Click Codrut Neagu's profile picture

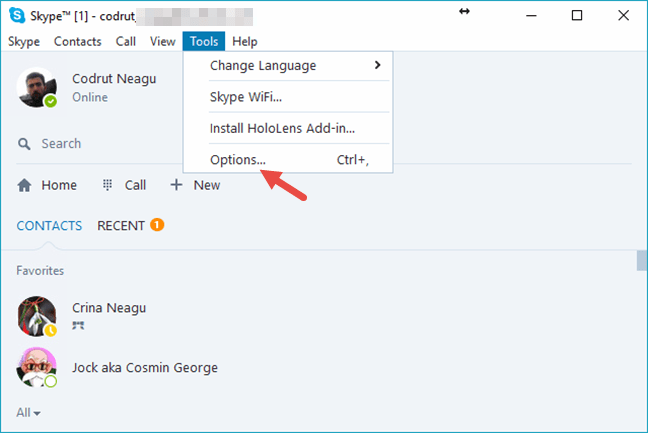tap(37, 87)
